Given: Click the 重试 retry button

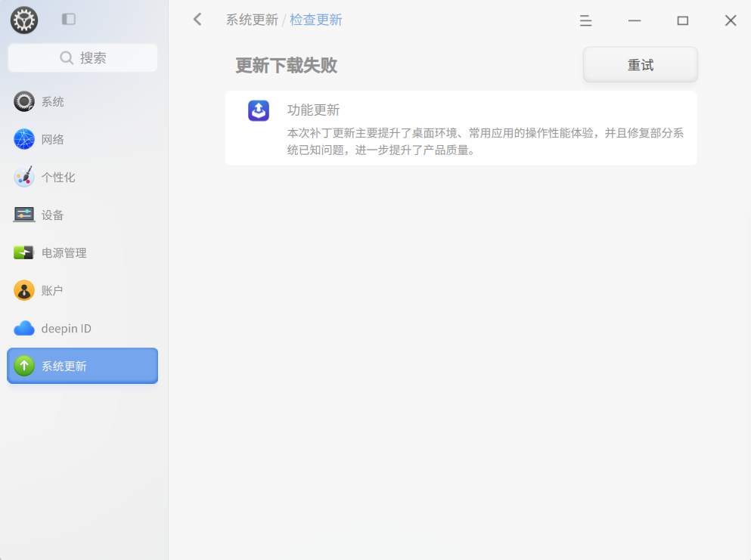Looking at the screenshot, I should pos(641,65).
